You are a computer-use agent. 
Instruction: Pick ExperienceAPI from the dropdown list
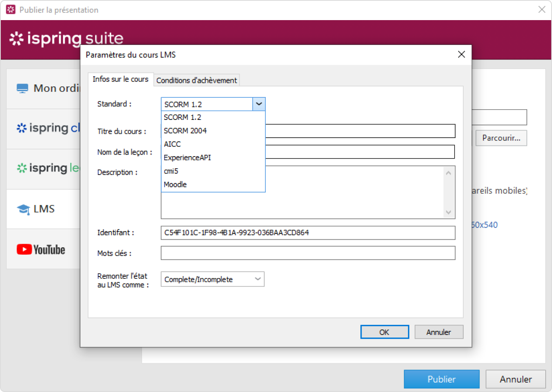[x=187, y=157]
